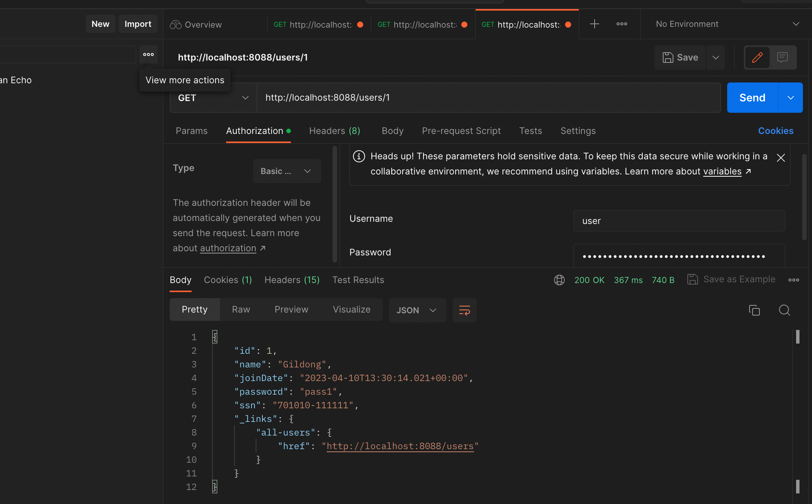Select the third active GET localhost tab
Viewport: 812px width, 504px height.
(526, 25)
